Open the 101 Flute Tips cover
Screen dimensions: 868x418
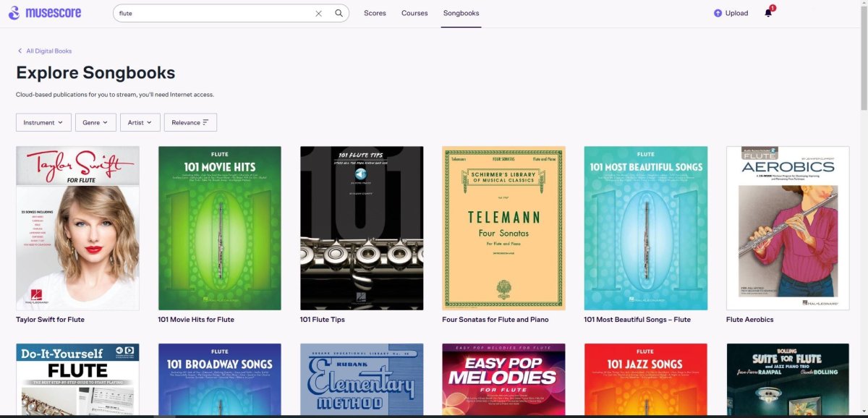point(362,228)
